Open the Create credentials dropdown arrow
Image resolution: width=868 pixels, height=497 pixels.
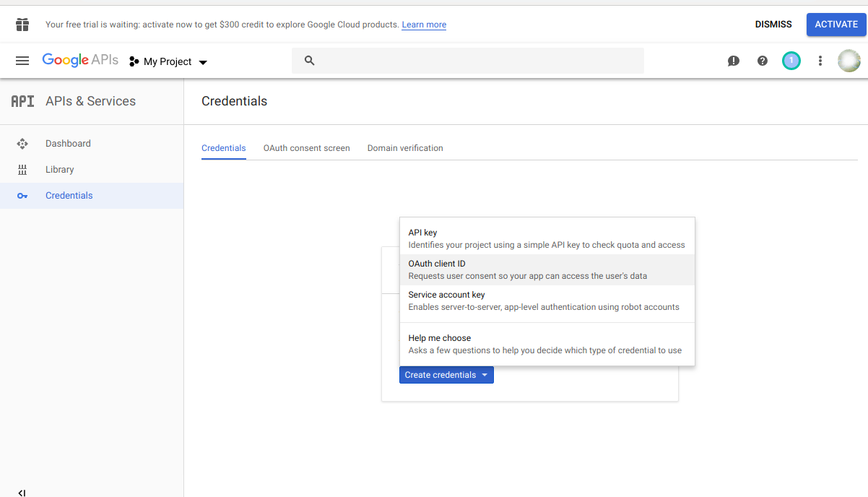485,375
